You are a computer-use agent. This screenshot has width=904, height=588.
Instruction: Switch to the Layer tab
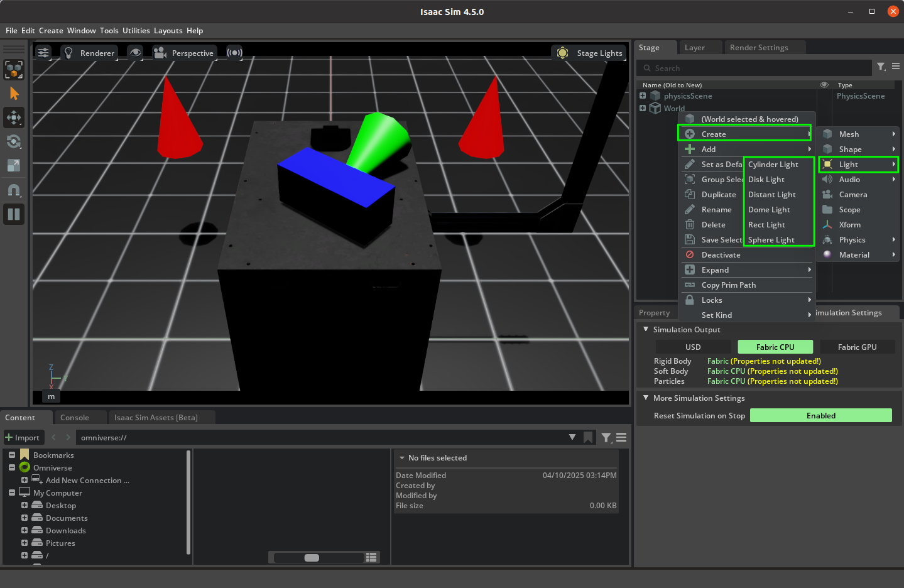click(x=695, y=48)
